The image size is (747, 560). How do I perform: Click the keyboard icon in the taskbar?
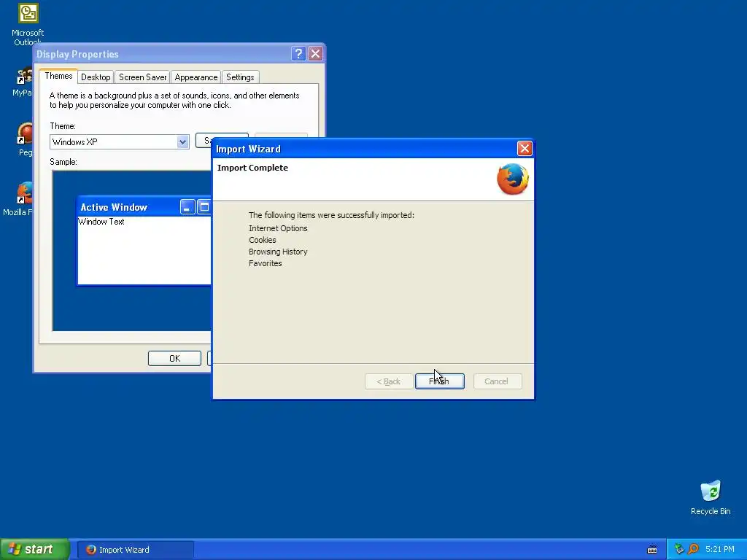tap(652, 550)
